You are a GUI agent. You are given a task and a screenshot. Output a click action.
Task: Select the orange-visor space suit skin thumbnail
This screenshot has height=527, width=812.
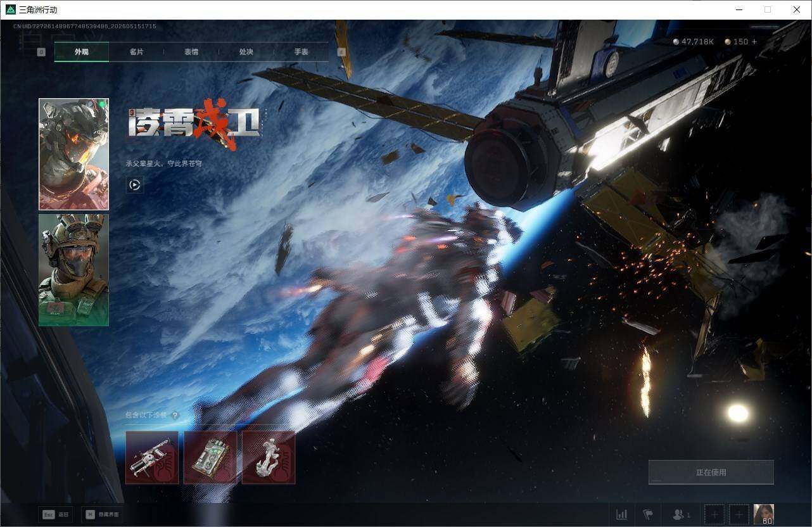(73, 154)
